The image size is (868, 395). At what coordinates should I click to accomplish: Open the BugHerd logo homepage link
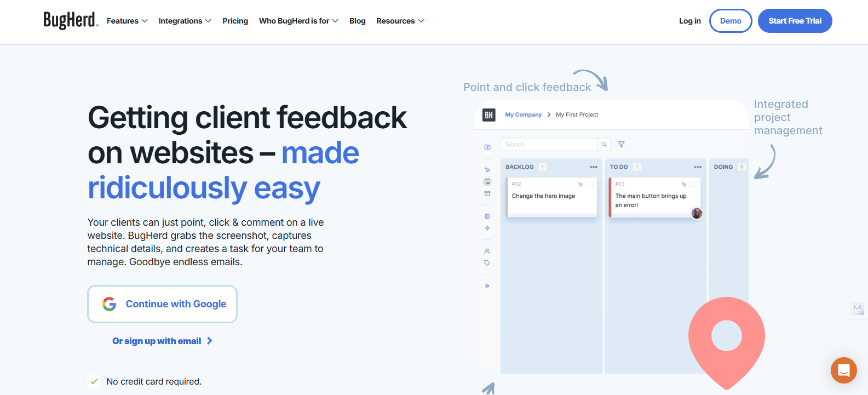pos(71,20)
